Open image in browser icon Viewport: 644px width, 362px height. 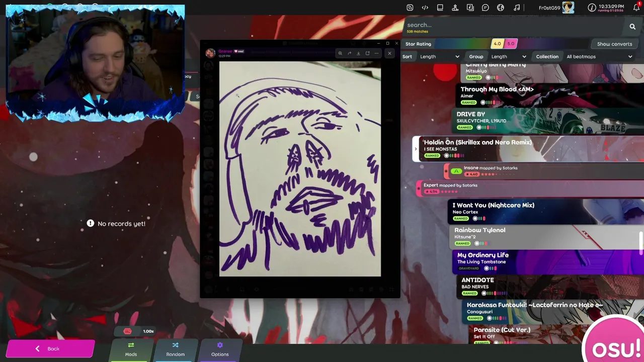367,53
